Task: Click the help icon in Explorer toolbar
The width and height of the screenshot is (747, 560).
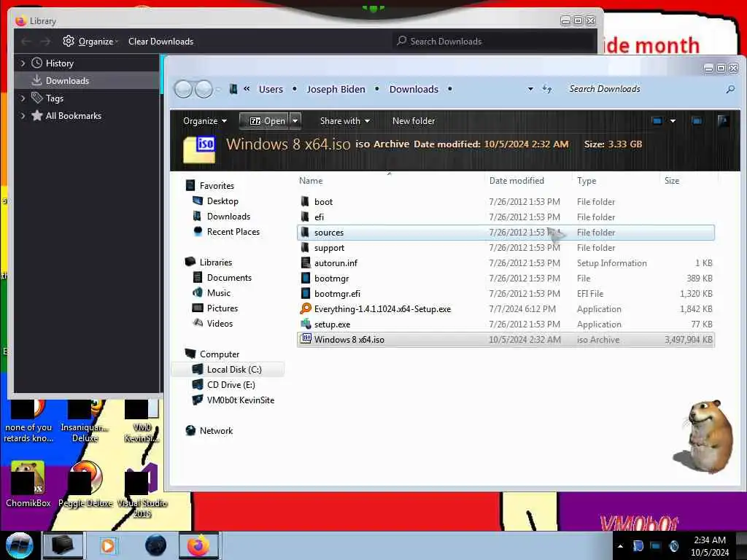Action: coord(723,121)
